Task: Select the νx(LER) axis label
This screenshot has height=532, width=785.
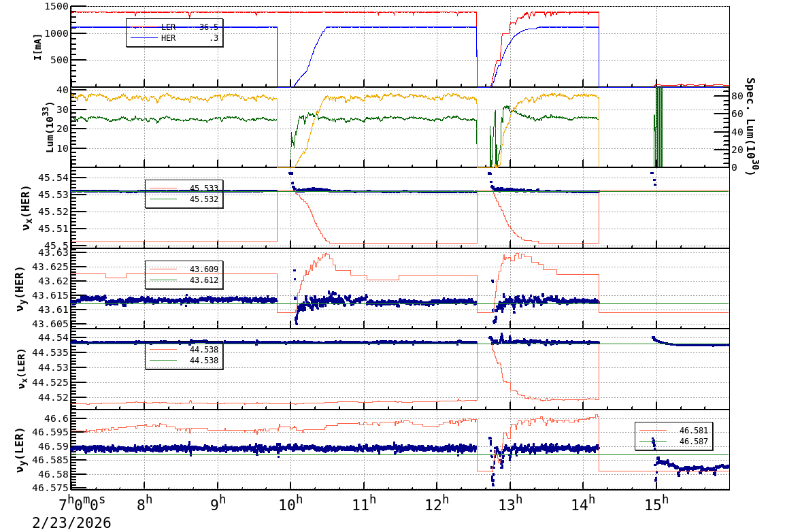Action: pyautogui.click(x=22, y=369)
